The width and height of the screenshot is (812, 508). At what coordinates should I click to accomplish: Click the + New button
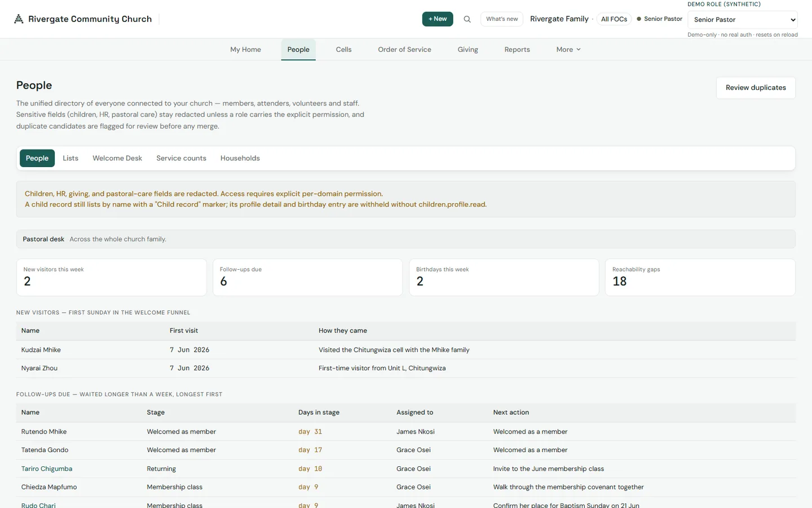(x=438, y=19)
